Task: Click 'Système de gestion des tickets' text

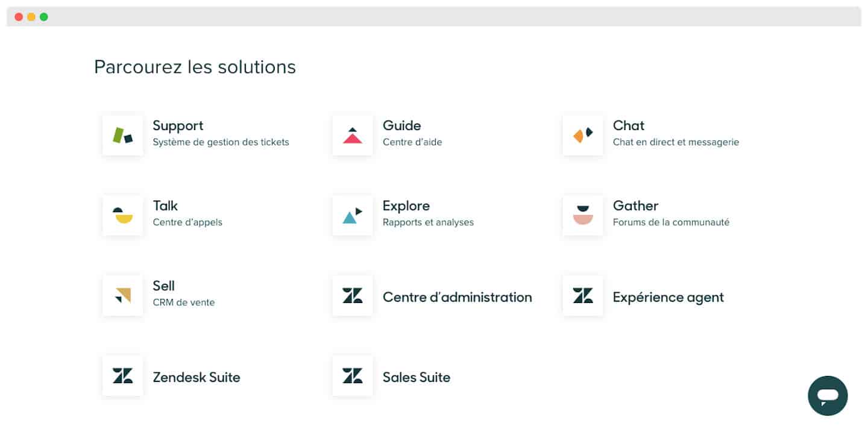Action: (x=221, y=142)
